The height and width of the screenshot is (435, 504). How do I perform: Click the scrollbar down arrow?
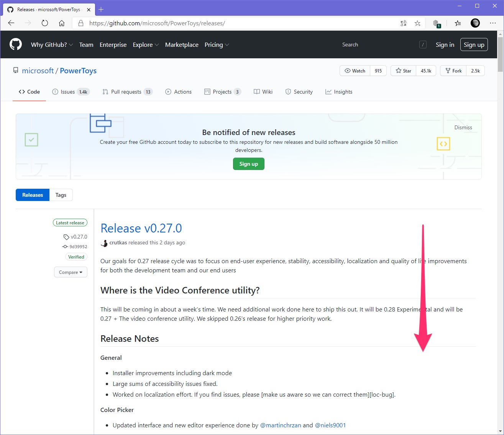coord(500,431)
